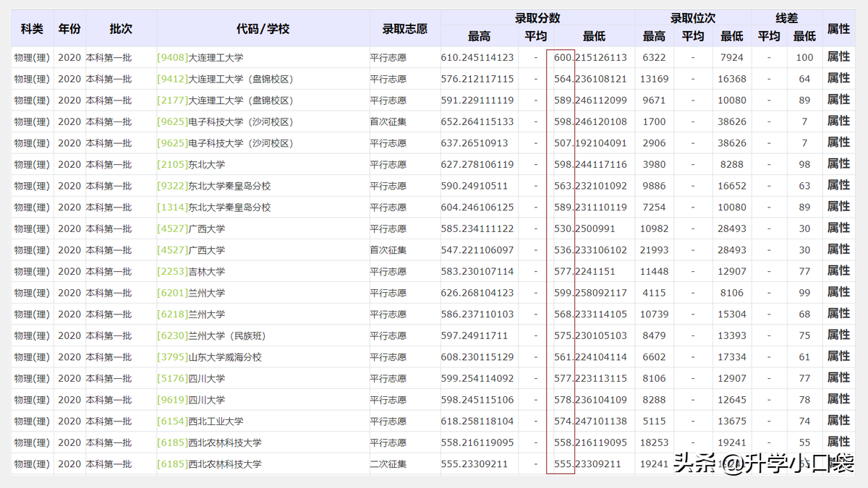Viewport: 868px width, 488px height.
Task: Select the highest score 652.264115133
Action: click(477, 122)
